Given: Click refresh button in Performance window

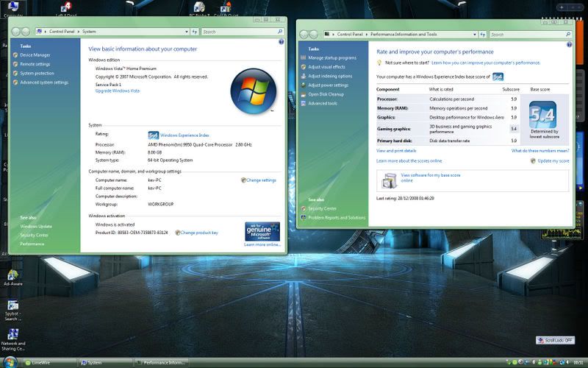Looking at the screenshot, I should pos(483,35).
